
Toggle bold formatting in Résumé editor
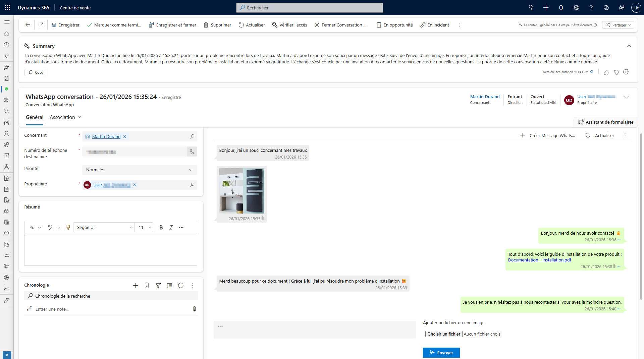click(161, 227)
